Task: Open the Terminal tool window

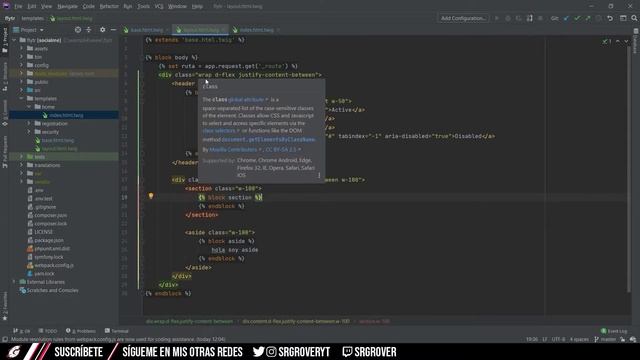Action: point(117,331)
